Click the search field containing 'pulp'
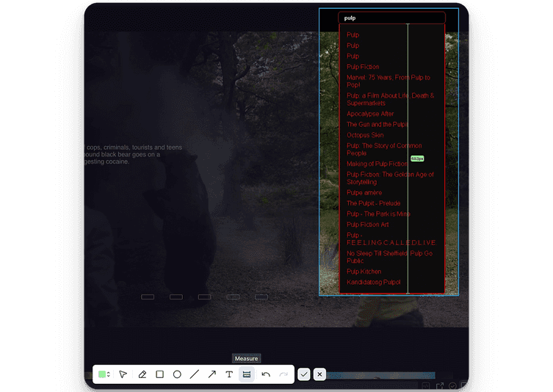This screenshot has height=392, width=553. tap(391, 18)
